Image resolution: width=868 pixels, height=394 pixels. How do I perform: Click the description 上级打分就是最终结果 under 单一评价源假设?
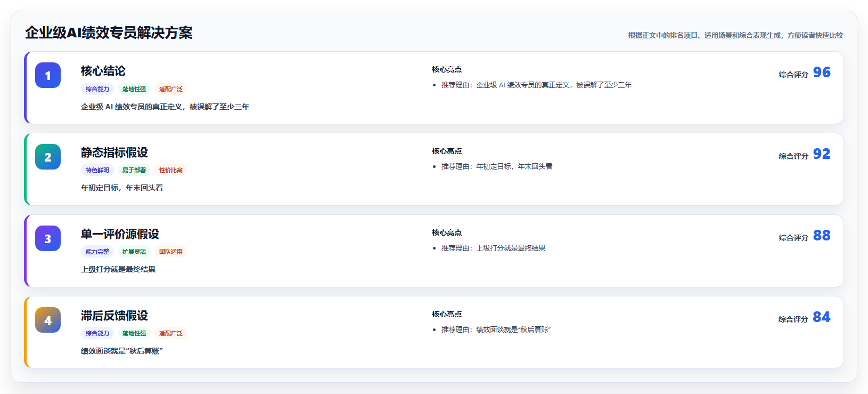pos(118,269)
